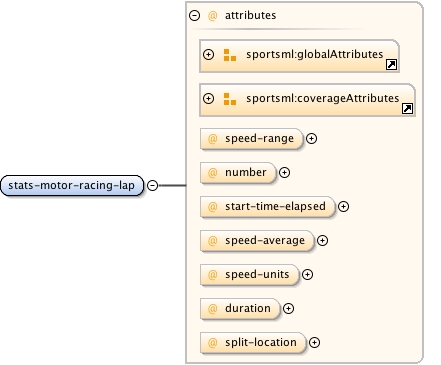
Task: Expand the start-time-elapsed attribute
Action: [343, 207]
